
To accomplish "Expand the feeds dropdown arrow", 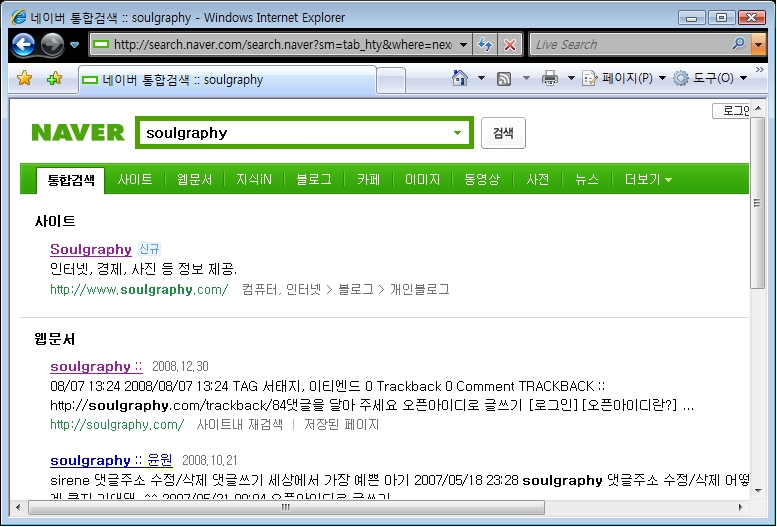I will [526, 78].
